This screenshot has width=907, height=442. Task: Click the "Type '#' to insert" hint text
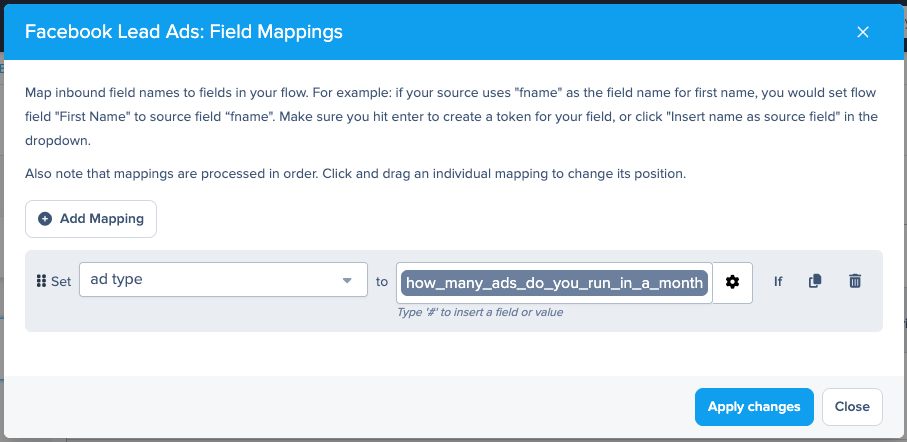point(480,312)
